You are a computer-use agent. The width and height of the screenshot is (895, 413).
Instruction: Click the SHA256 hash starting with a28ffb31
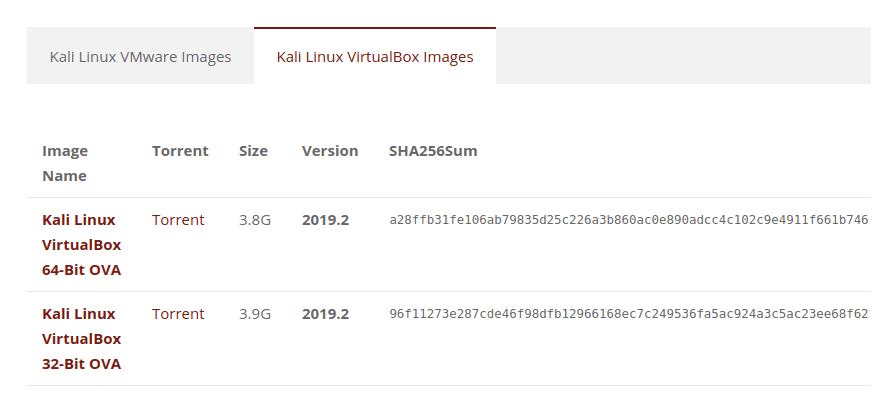point(628,220)
